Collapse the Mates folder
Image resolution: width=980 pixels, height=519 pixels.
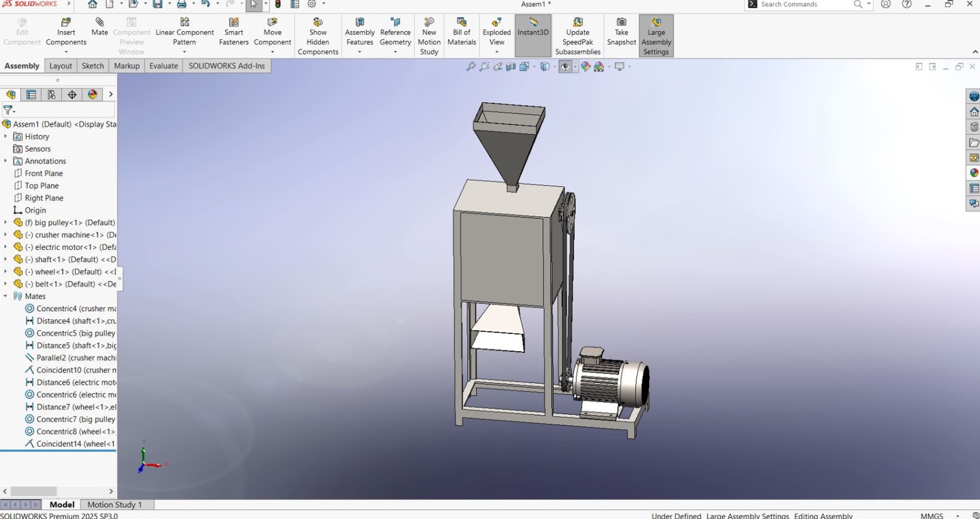(x=6, y=296)
